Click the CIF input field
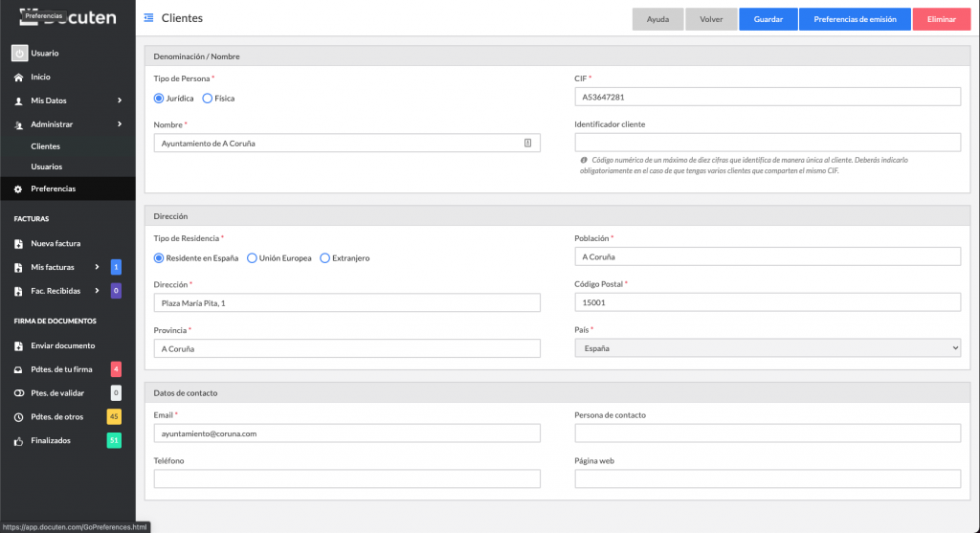The height and width of the screenshot is (533, 980). point(768,97)
